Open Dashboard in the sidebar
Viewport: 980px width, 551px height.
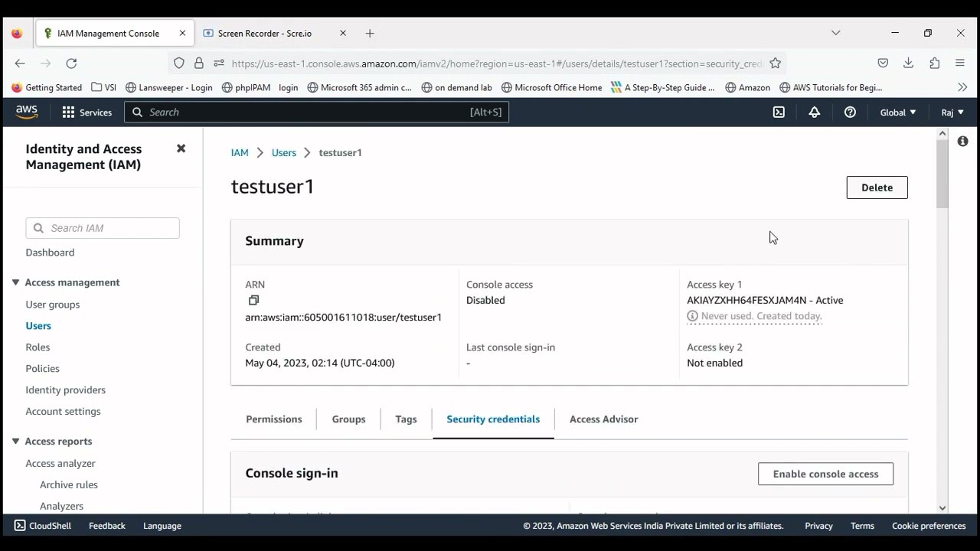click(x=50, y=253)
